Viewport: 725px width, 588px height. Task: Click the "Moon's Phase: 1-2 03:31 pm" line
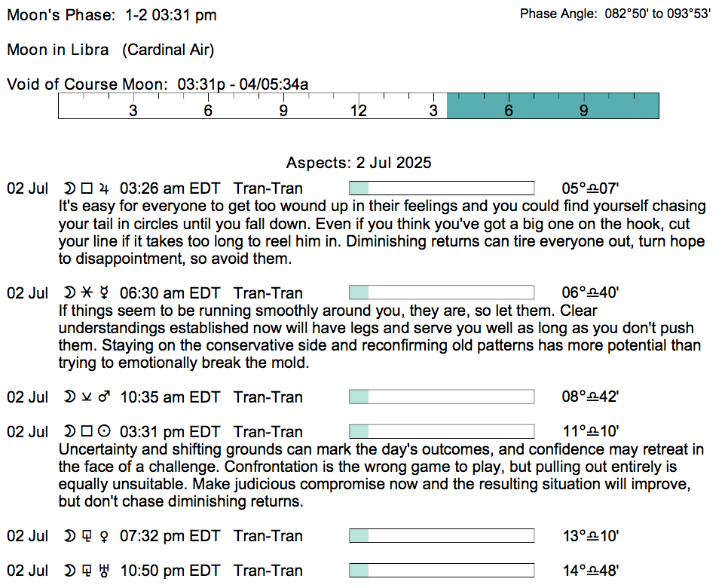tap(111, 14)
